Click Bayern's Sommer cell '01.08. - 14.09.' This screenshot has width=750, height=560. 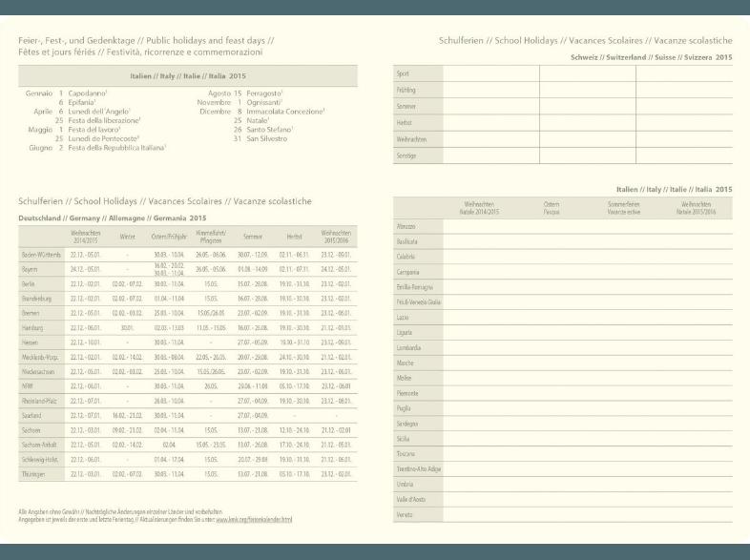point(253,270)
